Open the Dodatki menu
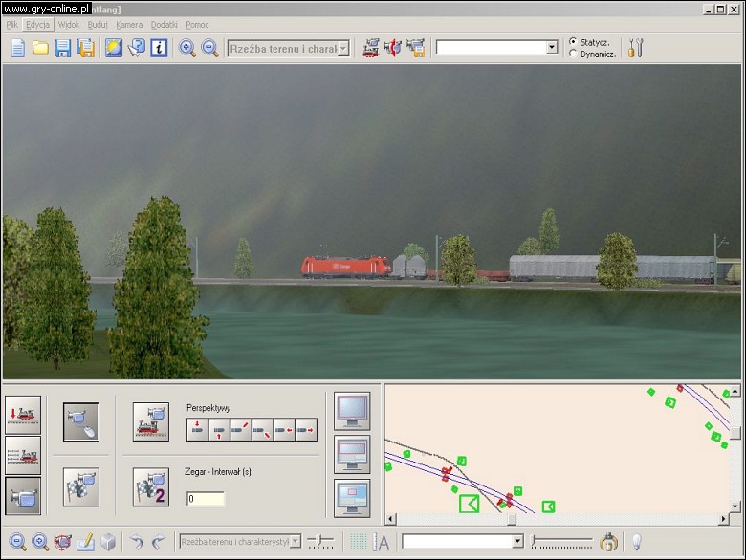The height and width of the screenshot is (560, 746). point(165,25)
